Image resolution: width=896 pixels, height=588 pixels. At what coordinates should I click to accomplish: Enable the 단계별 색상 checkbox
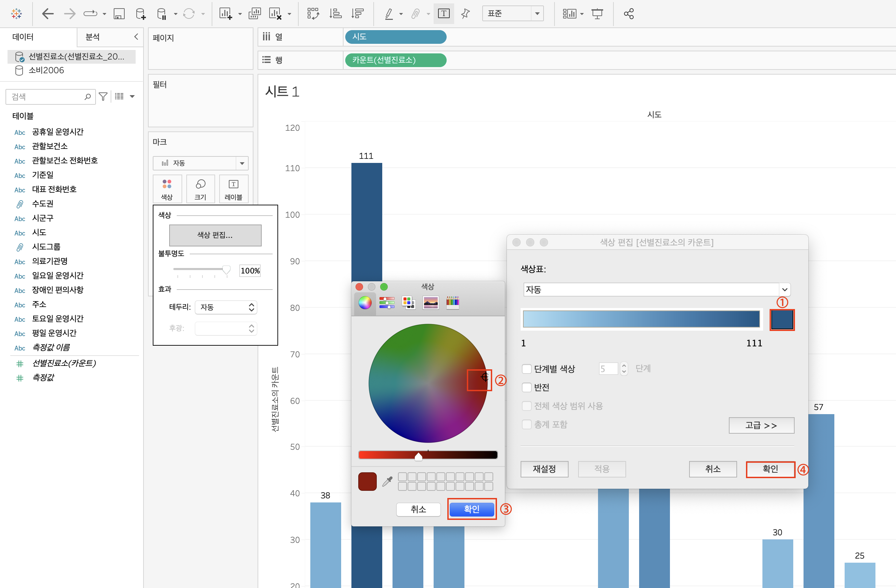point(527,369)
